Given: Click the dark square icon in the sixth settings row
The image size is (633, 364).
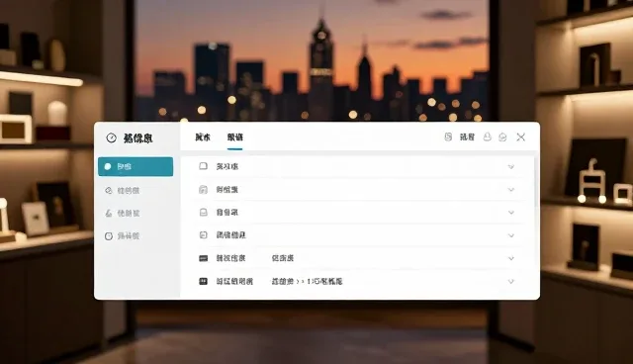Looking at the screenshot, I should 204,281.
